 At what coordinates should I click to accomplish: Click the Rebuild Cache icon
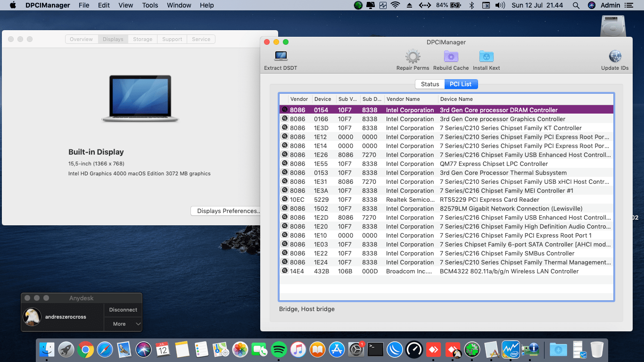coord(451,57)
